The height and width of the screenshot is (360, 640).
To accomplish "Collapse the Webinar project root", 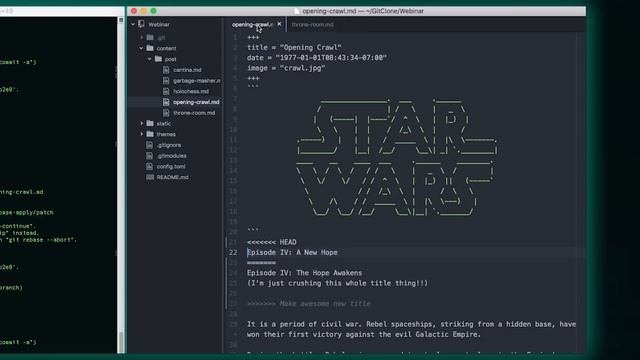I will click(x=133, y=24).
